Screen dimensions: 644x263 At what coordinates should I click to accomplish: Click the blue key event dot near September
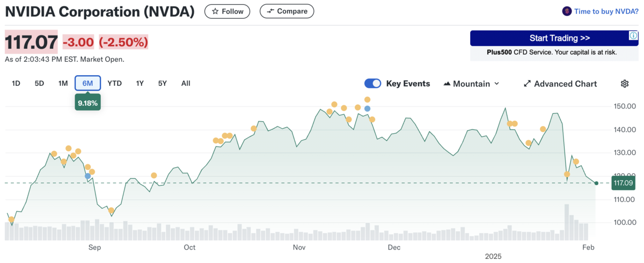tap(87, 176)
